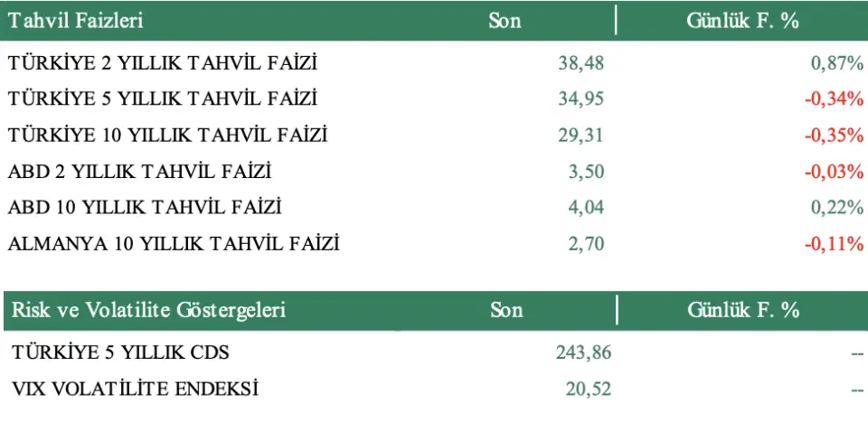
Task: Select the Son column header in Tahvil Faizleri
Action: (505, 21)
